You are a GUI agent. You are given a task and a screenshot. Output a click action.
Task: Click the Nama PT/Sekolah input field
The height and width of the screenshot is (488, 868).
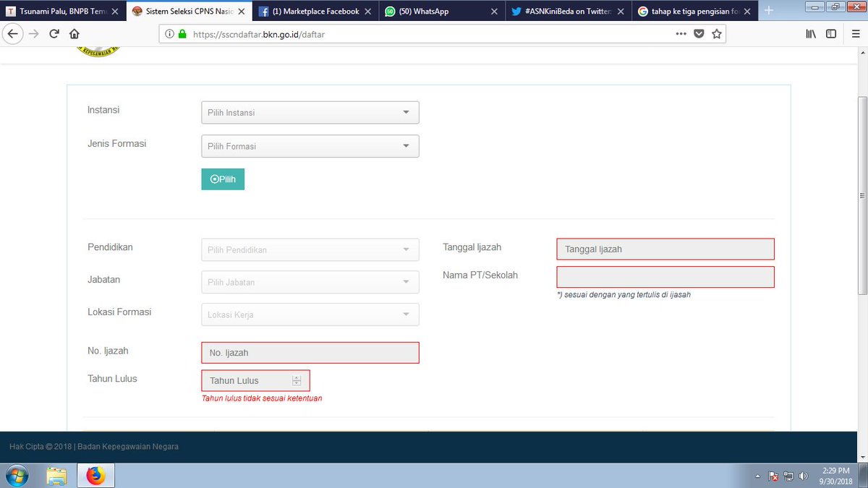pyautogui.click(x=665, y=277)
